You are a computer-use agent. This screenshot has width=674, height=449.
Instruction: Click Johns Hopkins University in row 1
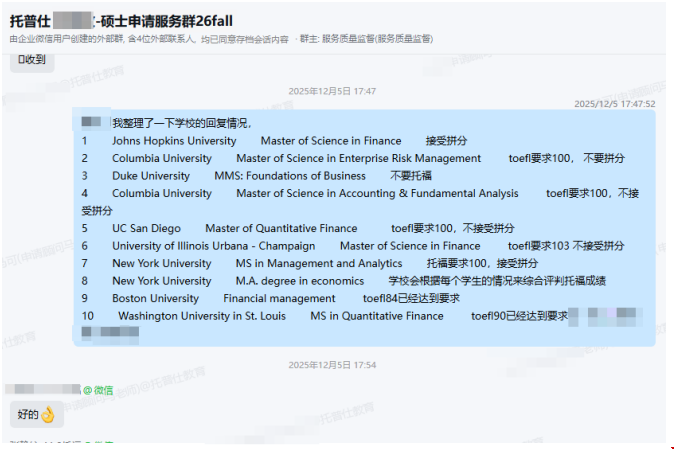pyautogui.click(x=174, y=141)
